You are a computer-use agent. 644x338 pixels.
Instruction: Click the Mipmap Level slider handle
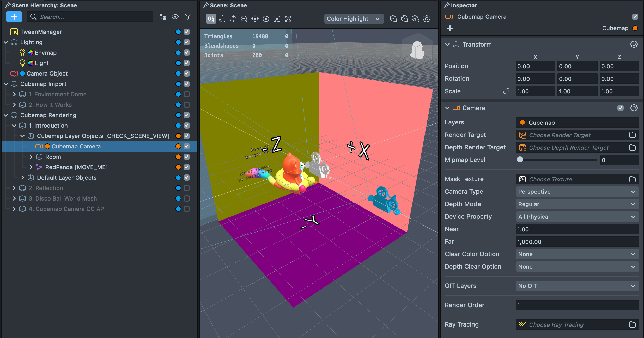520,160
